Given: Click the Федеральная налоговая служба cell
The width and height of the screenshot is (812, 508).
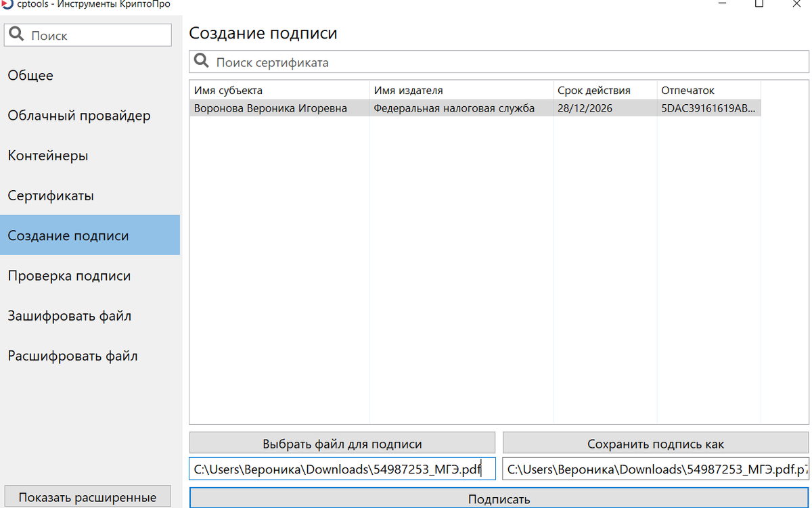Looking at the screenshot, I should pos(461,108).
